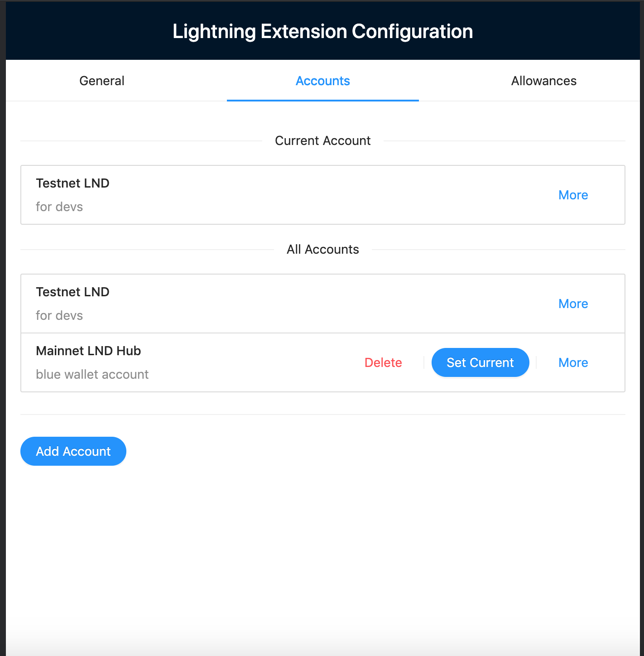644x656 pixels.
Task: Select the Accounts tab
Action: tap(322, 81)
